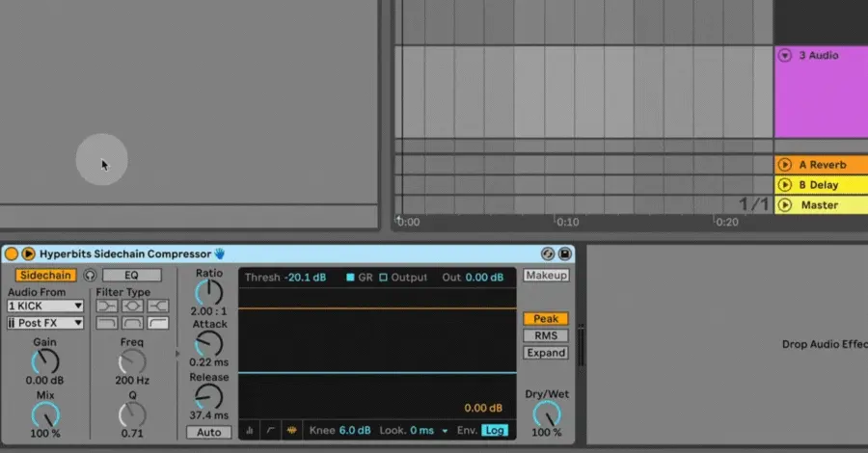Toggle the GR display checkbox
The image size is (868, 453).
click(x=350, y=278)
